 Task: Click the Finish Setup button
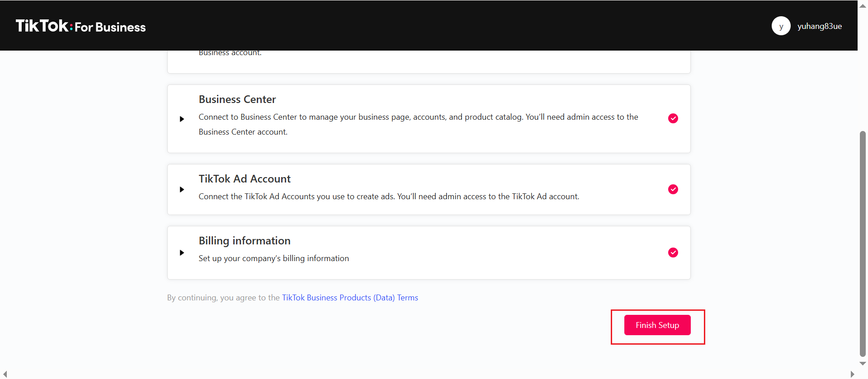[657, 325]
